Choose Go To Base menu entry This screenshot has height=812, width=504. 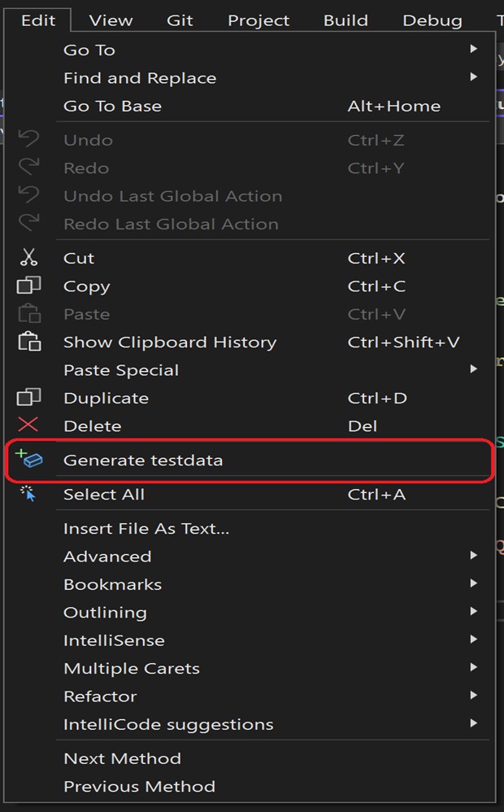point(112,106)
